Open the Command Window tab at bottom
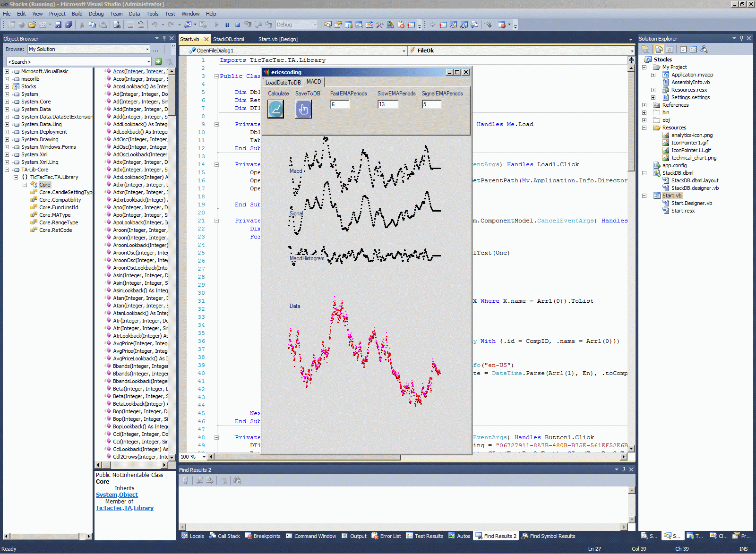756x554 pixels. [311, 536]
